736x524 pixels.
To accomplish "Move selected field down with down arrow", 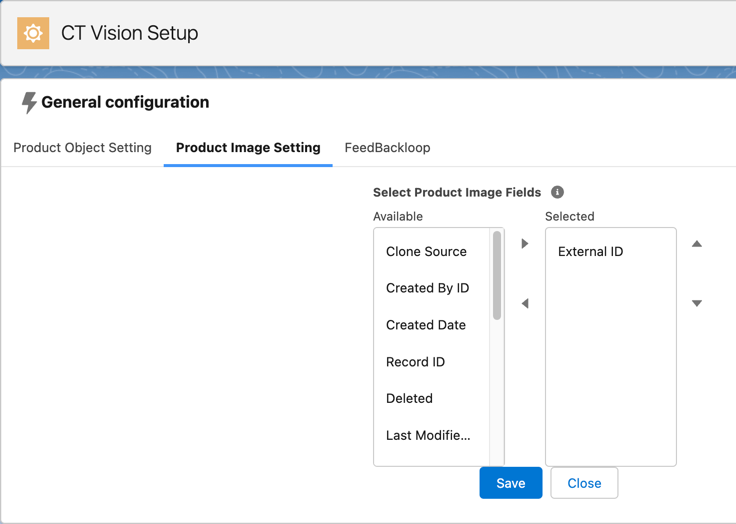I will click(x=697, y=303).
